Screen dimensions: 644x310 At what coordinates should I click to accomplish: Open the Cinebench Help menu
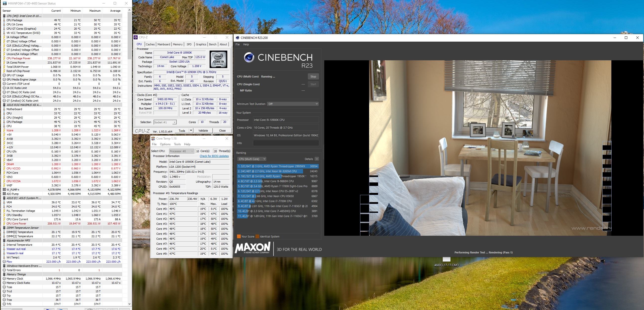point(246,45)
